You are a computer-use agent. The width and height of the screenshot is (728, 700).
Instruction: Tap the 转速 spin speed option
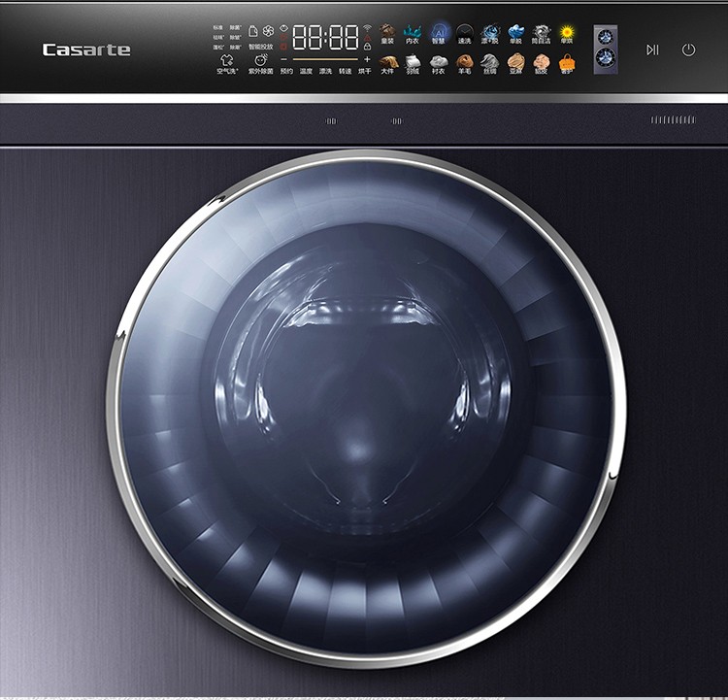click(x=345, y=71)
